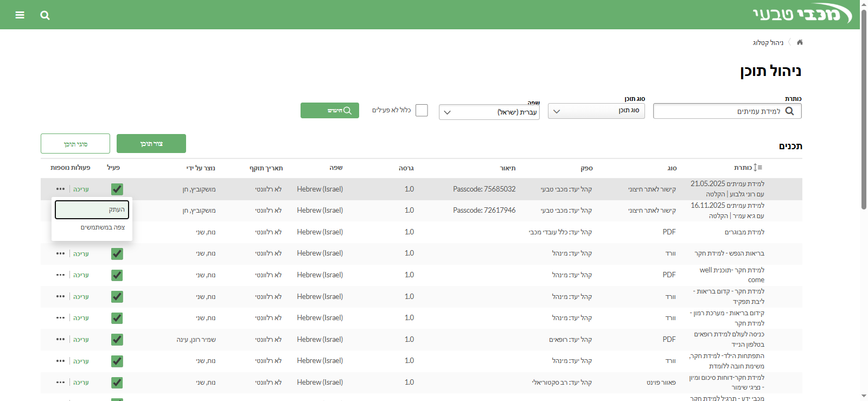Click עריכה for row התפתחות הילד
Screen dimensions: 868x401
click(81, 361)
